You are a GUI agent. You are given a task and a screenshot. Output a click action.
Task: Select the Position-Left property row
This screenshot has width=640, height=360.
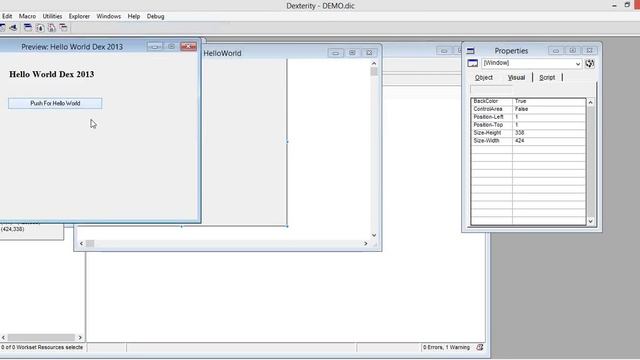[529, 117]
